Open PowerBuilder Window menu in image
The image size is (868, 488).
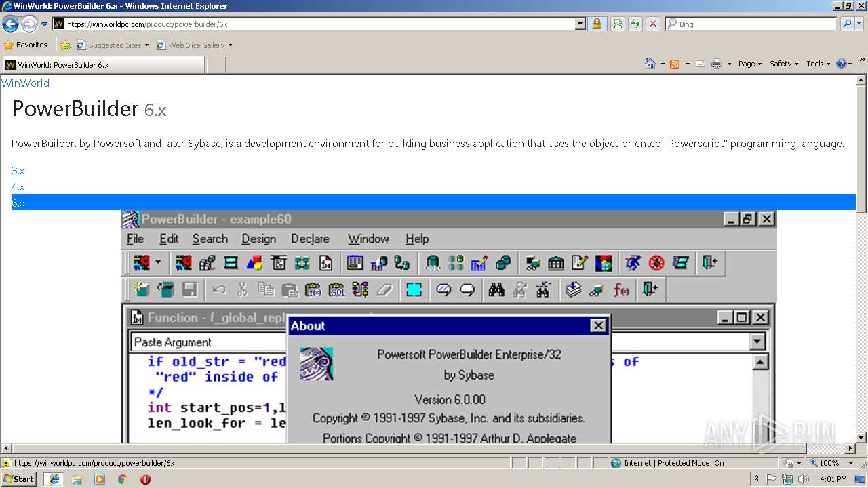(x=368, y=239)
